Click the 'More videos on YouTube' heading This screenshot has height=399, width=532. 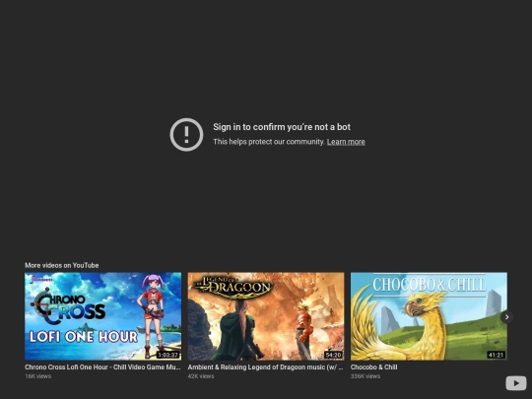point(62,265)
